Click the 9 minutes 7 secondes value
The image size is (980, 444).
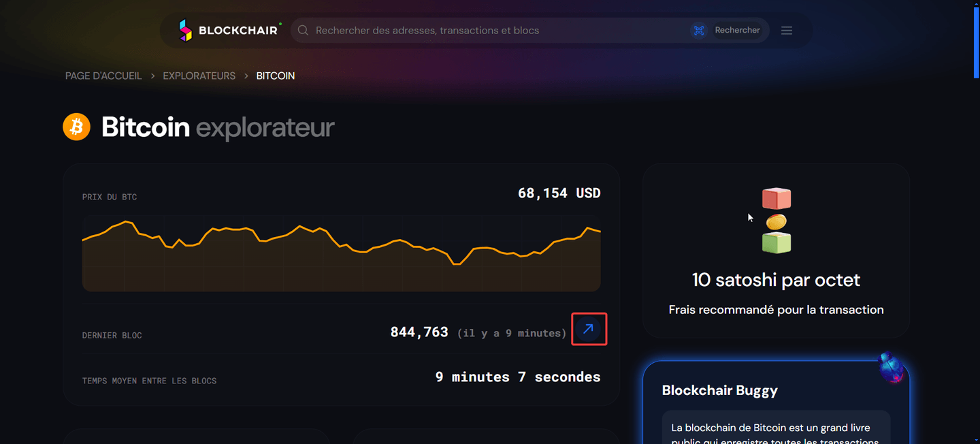(x=517, y=377)
